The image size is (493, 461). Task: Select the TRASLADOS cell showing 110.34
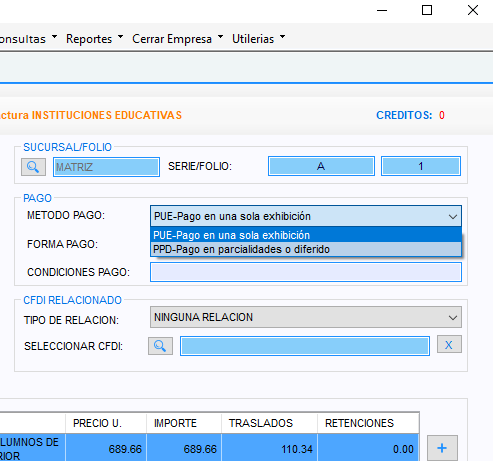pos(269,448)
